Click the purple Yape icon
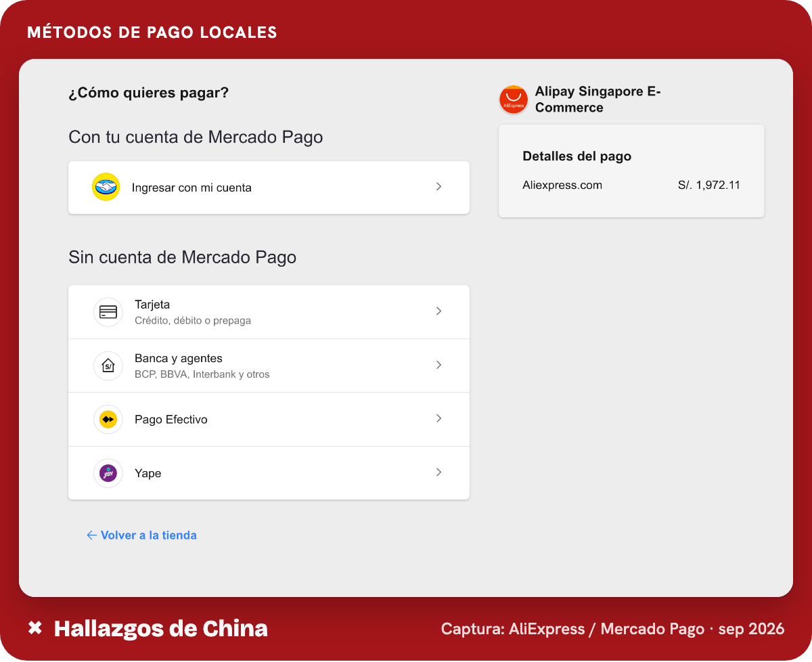Image resolution: width=812 pixels, height=662 pixels. click(108, 473)
